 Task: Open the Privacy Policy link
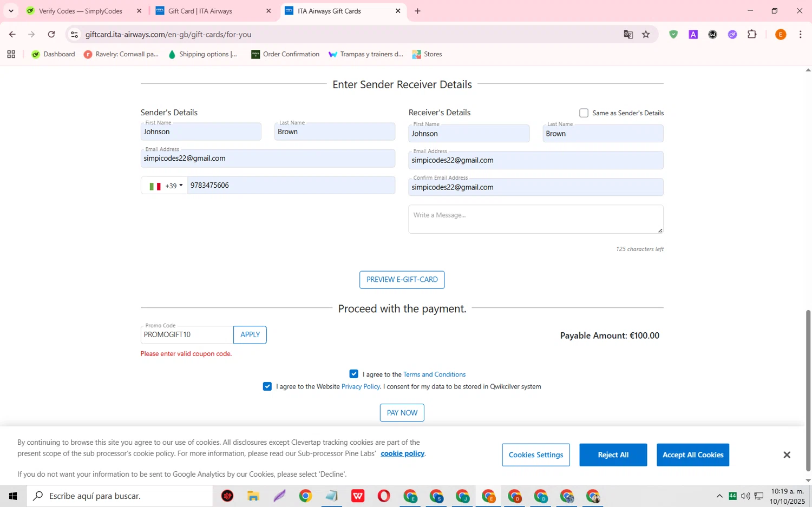(361, 387)
